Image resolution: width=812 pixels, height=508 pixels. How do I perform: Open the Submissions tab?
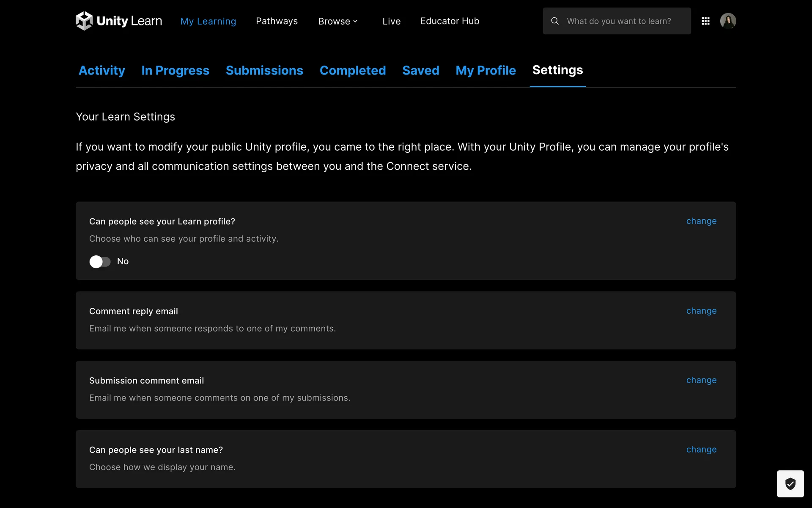(264, 70)
